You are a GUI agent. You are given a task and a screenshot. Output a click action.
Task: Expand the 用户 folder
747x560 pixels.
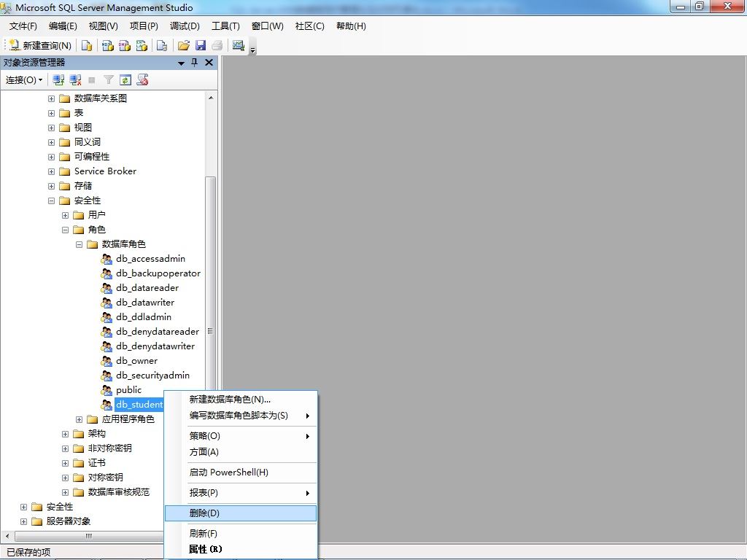[x=65, y=216]
